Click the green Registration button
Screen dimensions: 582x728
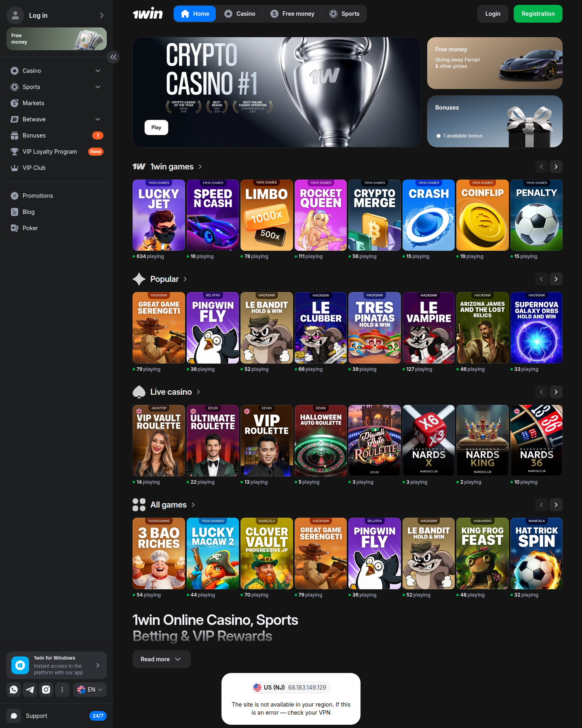(538, 14)
